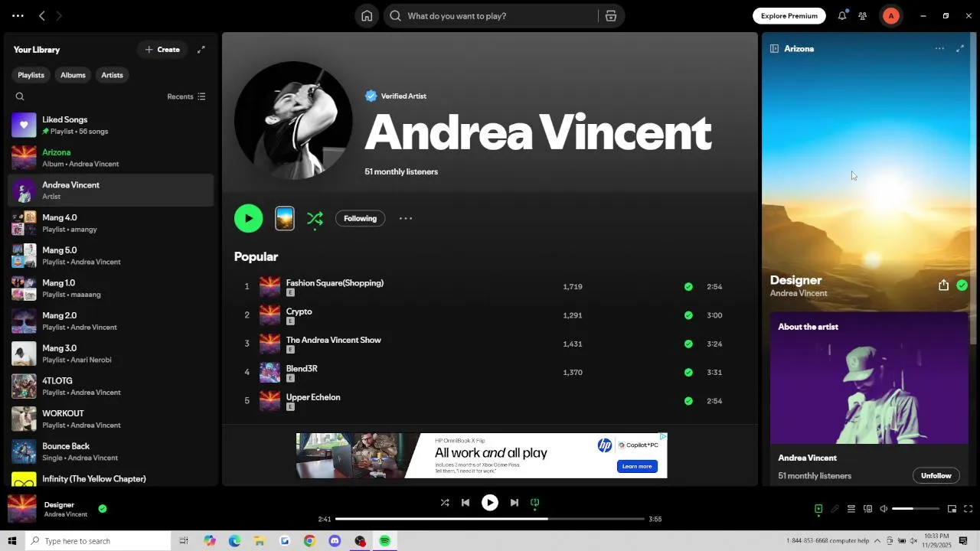Click the Unfollow button in side panel

tap(936, 475)
